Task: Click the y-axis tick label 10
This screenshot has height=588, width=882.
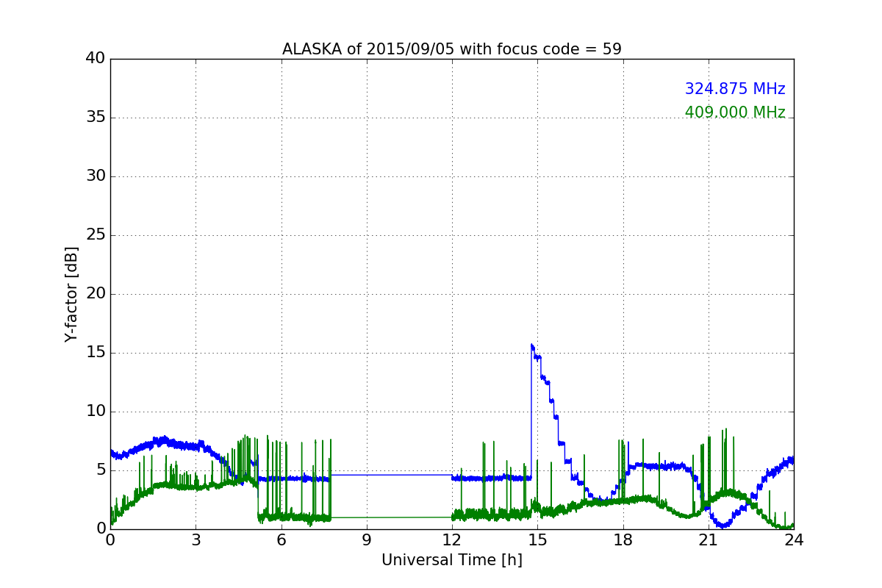Action: (x=96, y=412)
